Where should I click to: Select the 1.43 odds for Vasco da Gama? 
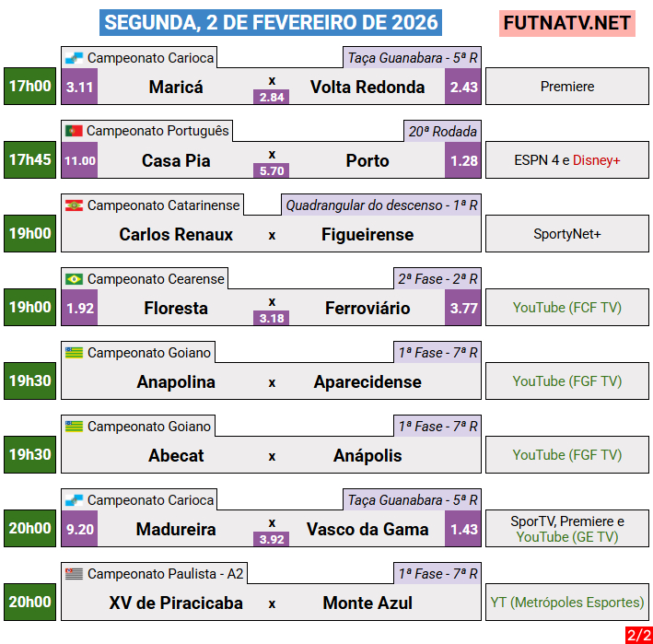click(463, 529)
